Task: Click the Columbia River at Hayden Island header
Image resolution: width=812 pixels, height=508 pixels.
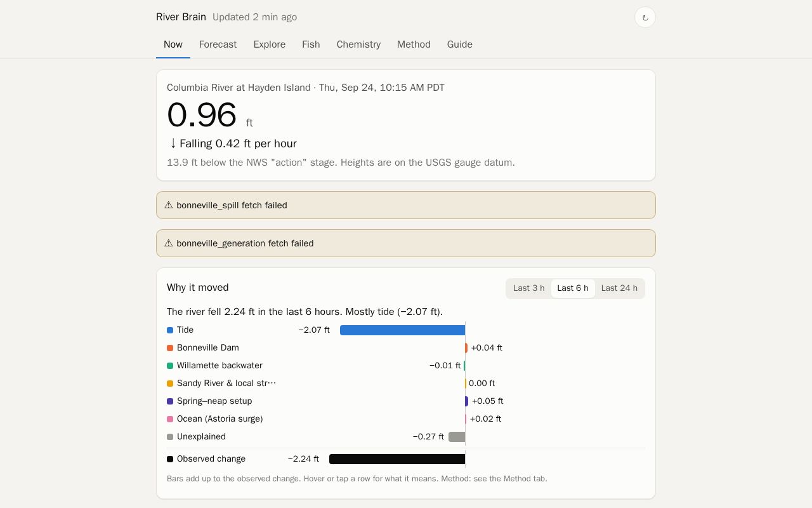Action: tap(306, 88)
